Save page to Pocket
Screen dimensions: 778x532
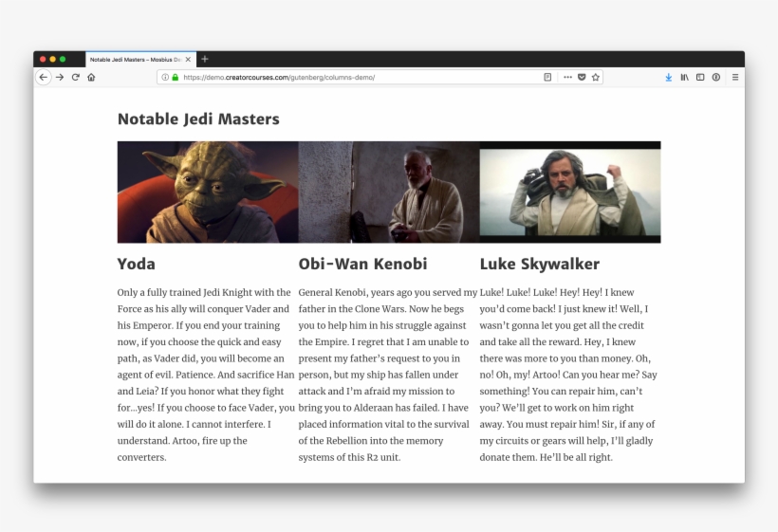[x=582, y=78]
